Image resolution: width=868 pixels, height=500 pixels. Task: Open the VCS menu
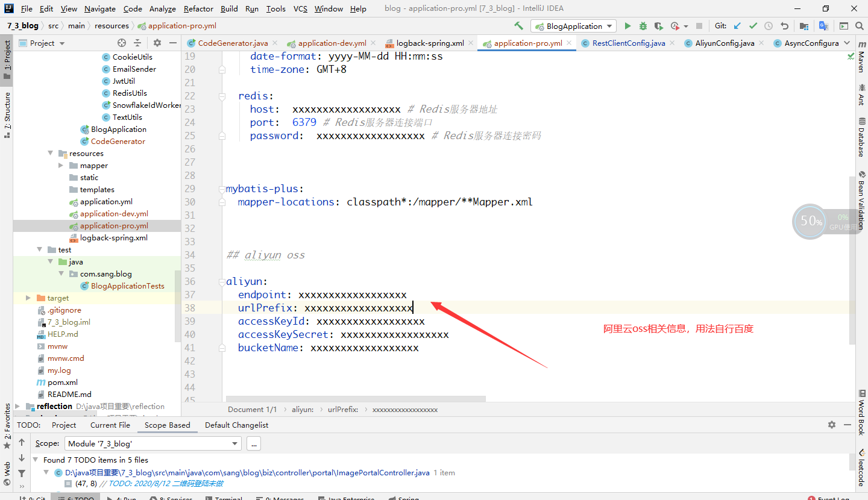(x=300, y=8)
